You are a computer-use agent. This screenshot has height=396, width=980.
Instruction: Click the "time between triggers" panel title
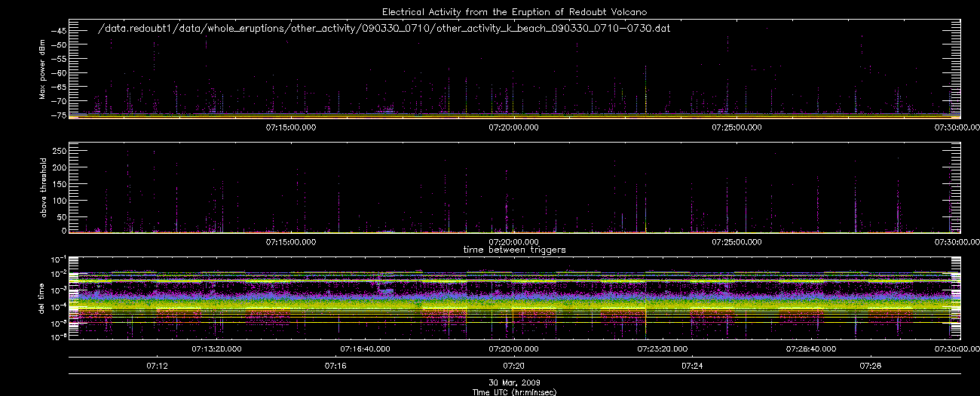(514, 249)
